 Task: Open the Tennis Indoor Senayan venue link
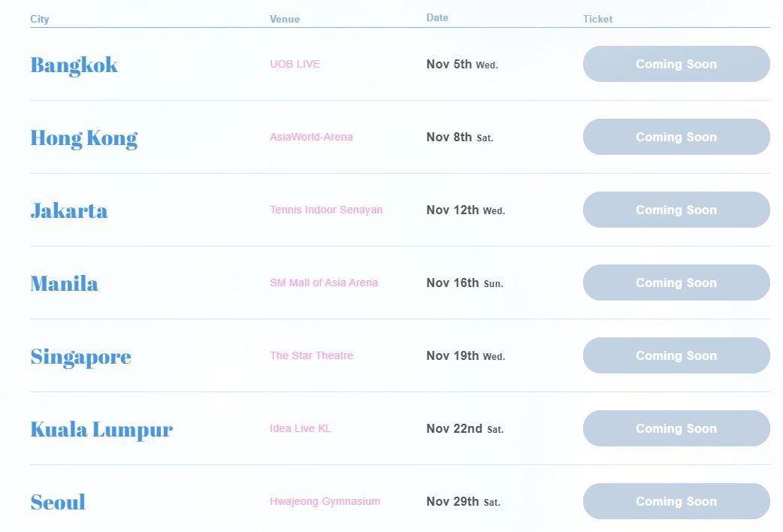pyautogui.click(x=326, y=210)
